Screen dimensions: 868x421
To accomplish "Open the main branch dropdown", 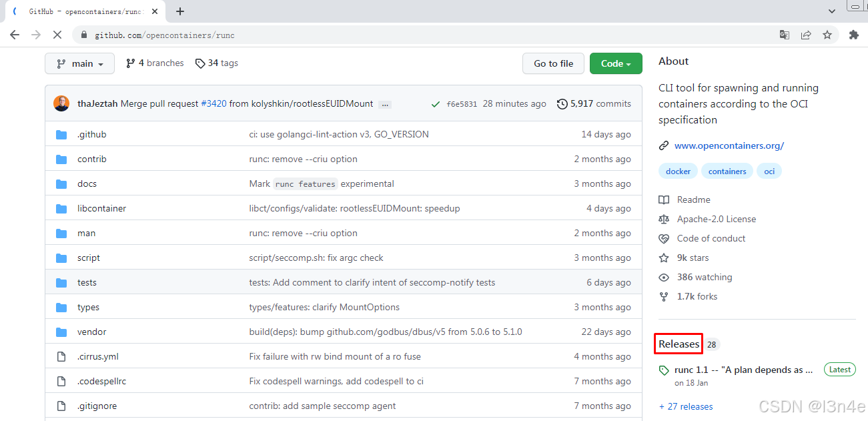I will point(79,63).
